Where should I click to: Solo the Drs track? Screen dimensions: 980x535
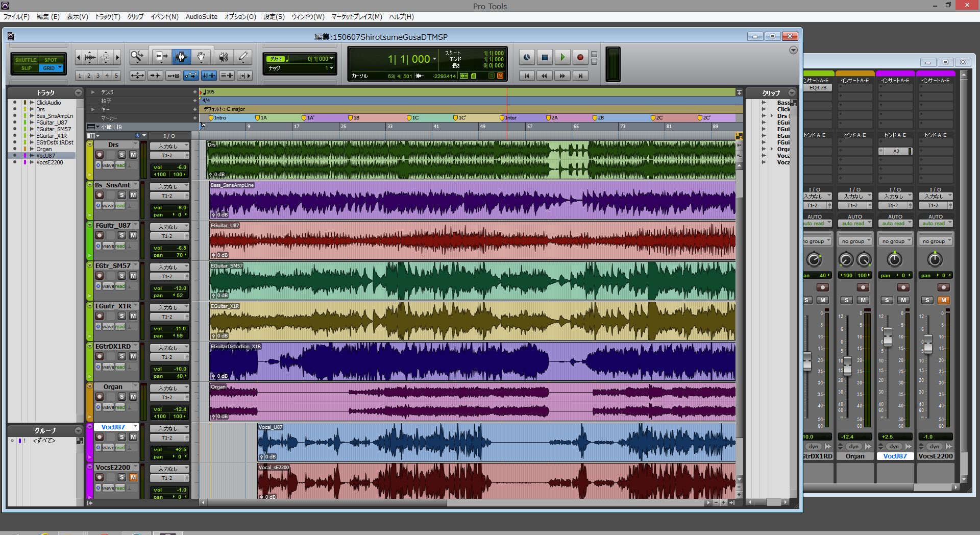(x=121, y=155)
